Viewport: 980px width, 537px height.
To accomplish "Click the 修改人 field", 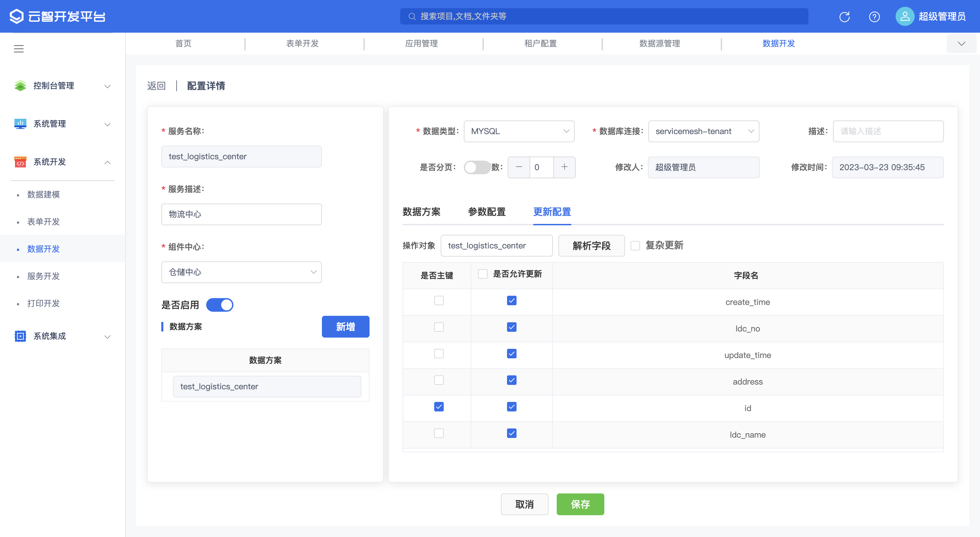I will 703,167.
